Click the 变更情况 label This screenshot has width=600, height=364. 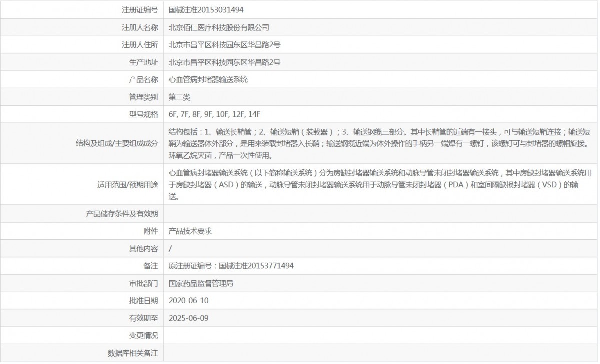[x=143, y=335]
